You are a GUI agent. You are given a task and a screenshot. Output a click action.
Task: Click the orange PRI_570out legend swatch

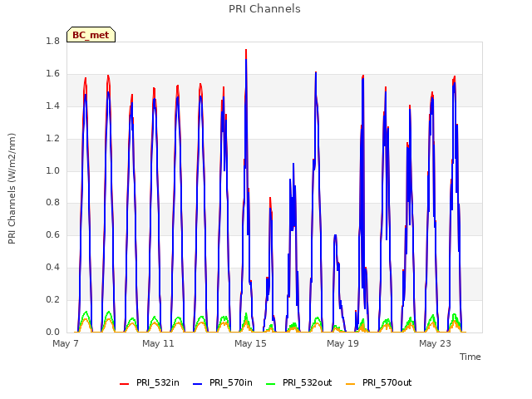coord(350,384)
